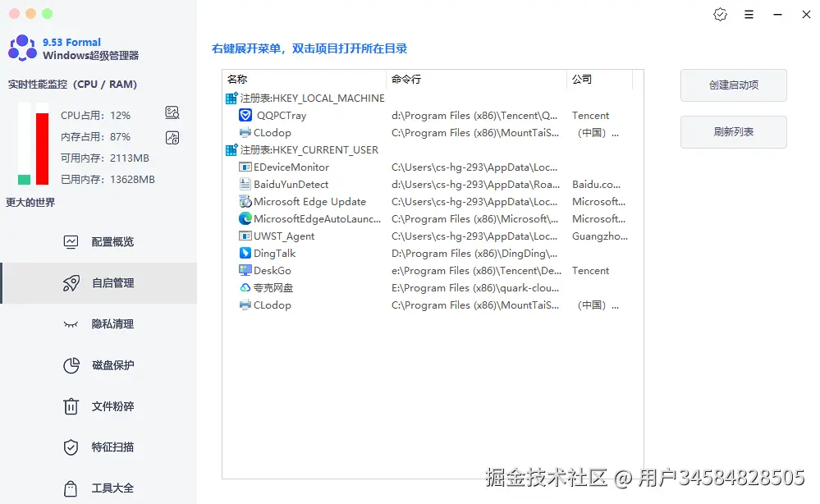The width and height of the screenshot is (820, 504).
Task: Click the 隐私清理 closed-eye icon
Action: coord(71,324)
